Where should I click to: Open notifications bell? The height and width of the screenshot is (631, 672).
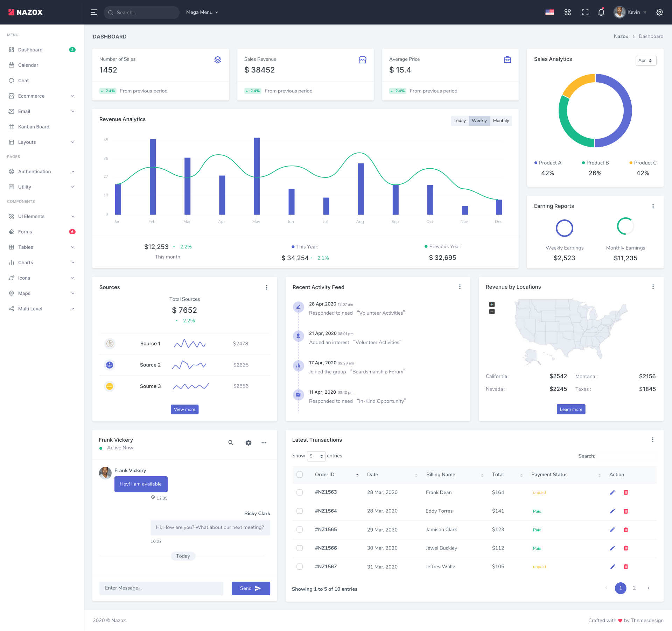tap(601, 12)
